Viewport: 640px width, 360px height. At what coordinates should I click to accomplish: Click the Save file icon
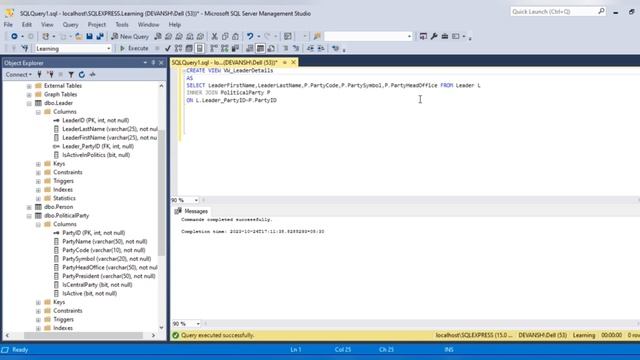click(x=89, y=36)
